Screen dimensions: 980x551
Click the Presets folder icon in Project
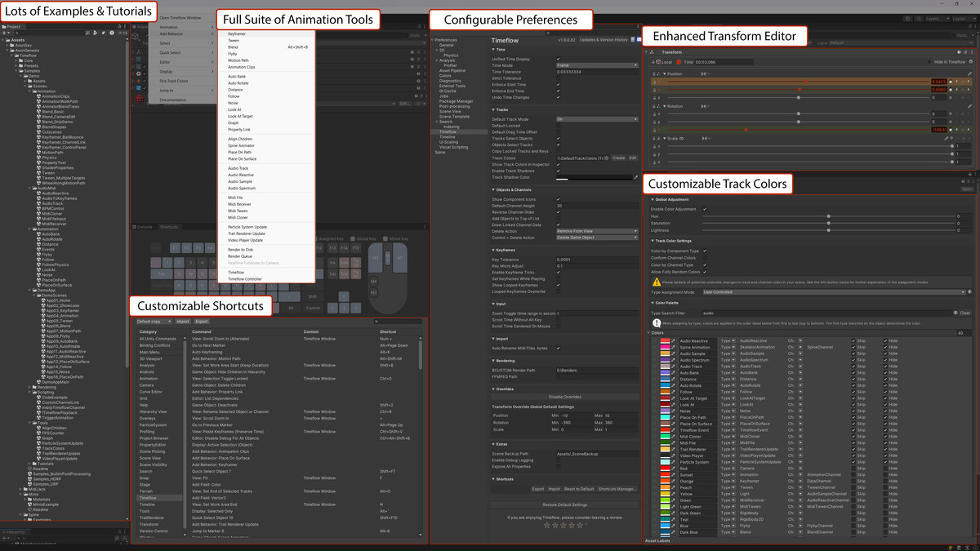22,66
